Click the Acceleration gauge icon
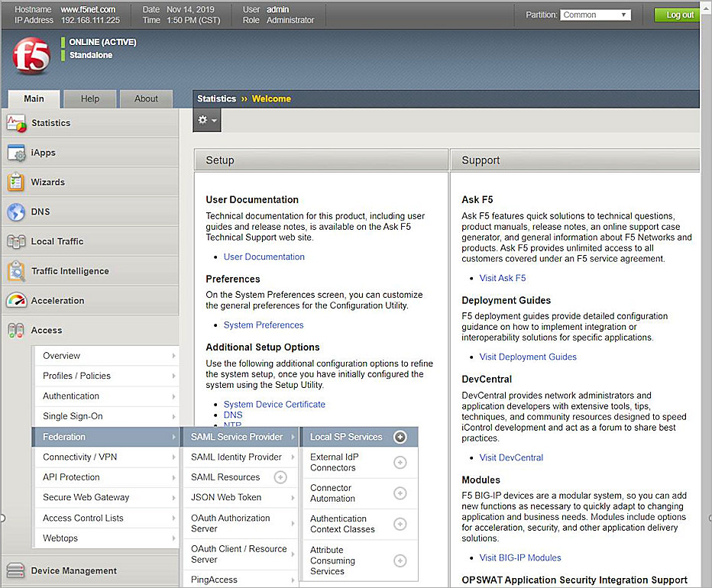 click(x=16, y=301)
